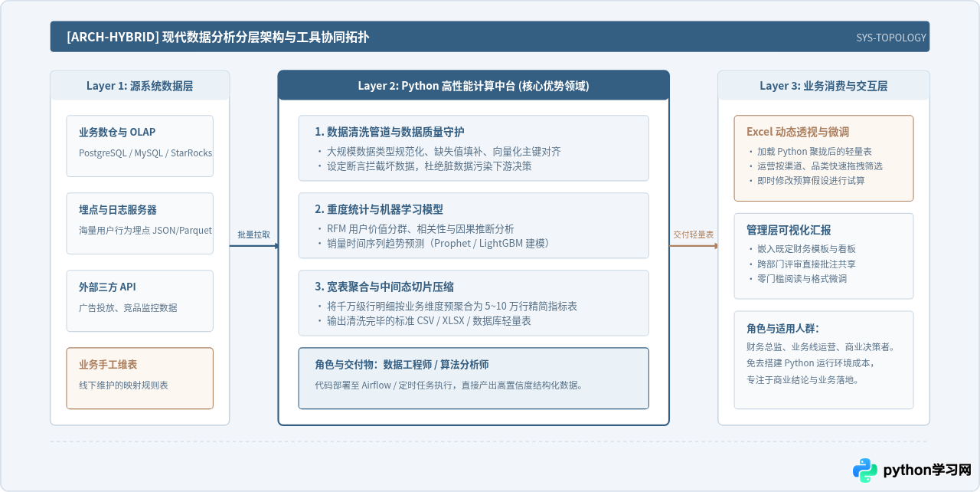The height and width of the screenshot is (492, 980).
Task: Open the '业务数仓与 OLAP' card
Action: (139, 146)
